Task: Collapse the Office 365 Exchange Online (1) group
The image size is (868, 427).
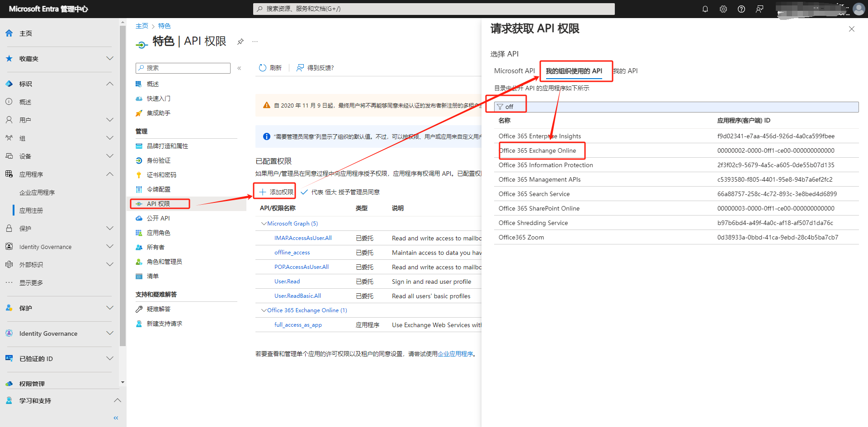Action: click(263, 310)
